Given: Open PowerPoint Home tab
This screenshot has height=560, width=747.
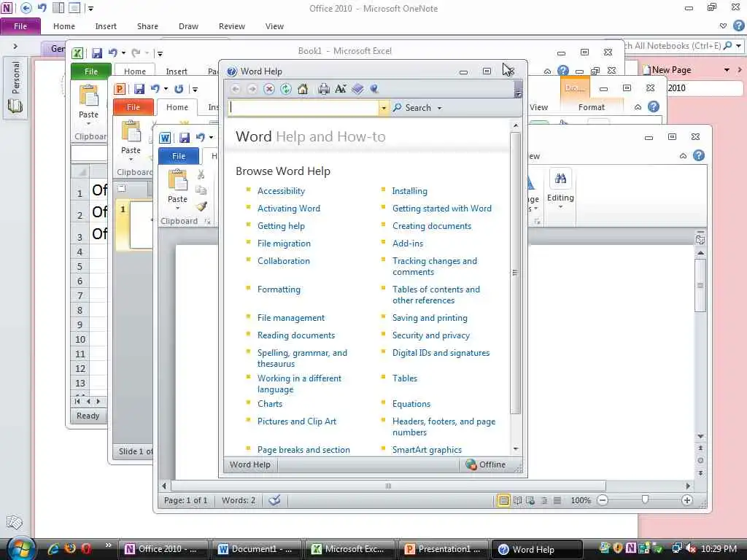Looking at the screenshot, I should 177,107.
